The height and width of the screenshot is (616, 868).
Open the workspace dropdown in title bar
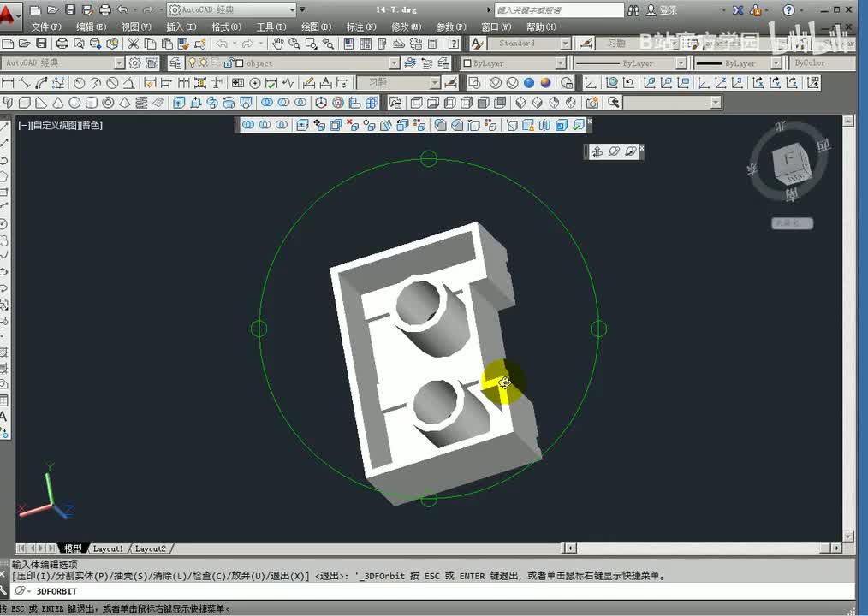coord(292,10)
